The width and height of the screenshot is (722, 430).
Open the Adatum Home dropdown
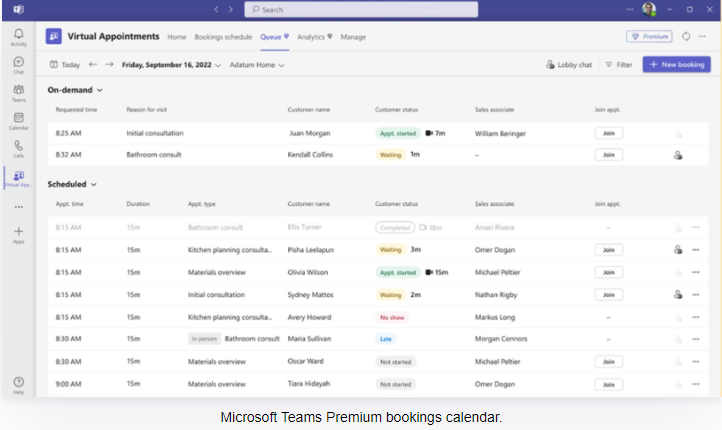257,65
